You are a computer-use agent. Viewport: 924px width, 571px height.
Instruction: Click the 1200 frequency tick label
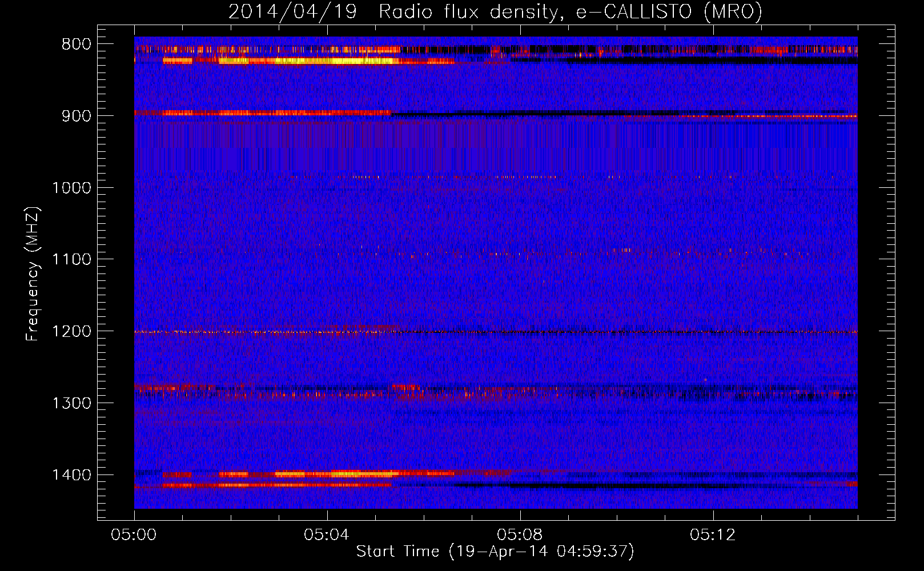(71, 332)
